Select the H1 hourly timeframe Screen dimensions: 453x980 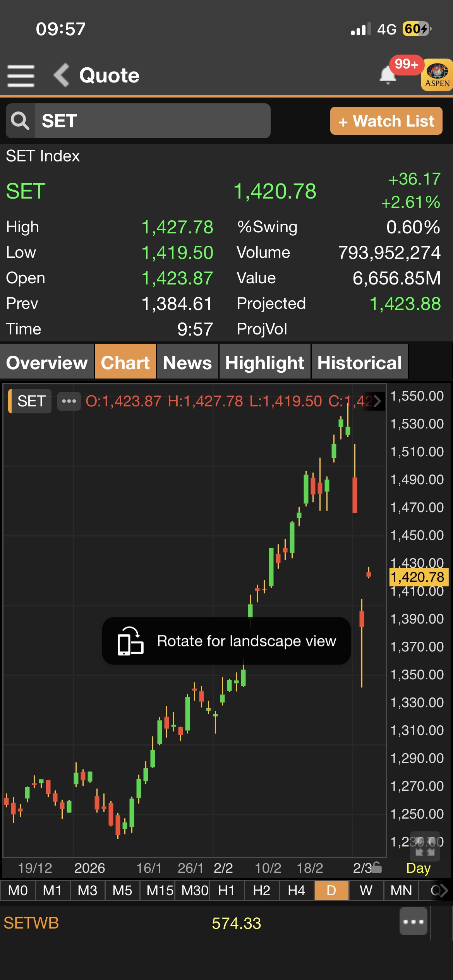click(x=226, y=891)
